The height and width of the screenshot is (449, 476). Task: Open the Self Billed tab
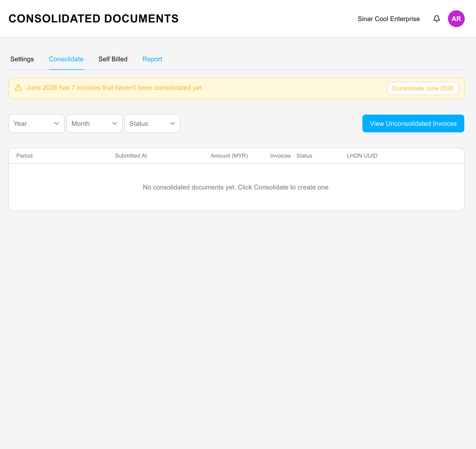click(x=113, y=59)
